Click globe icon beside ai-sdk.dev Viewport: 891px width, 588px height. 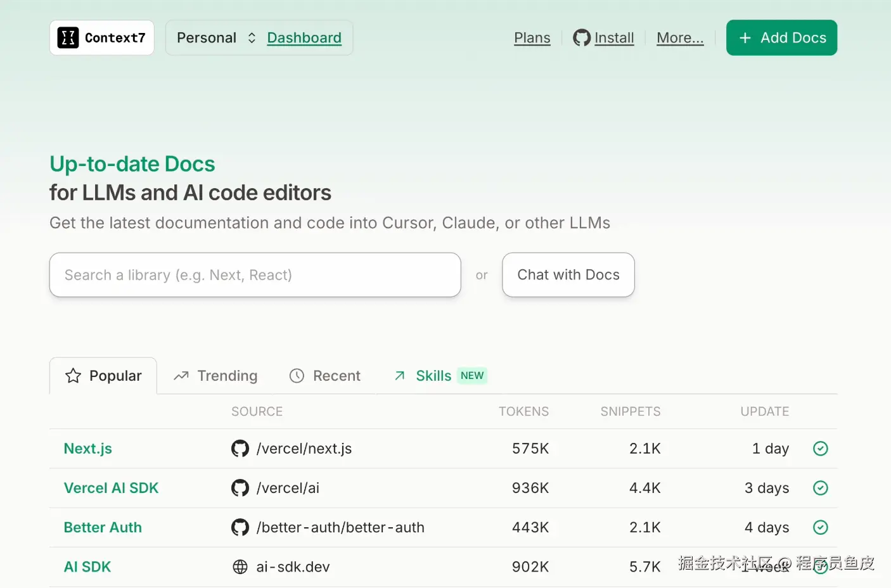[240, 566]
